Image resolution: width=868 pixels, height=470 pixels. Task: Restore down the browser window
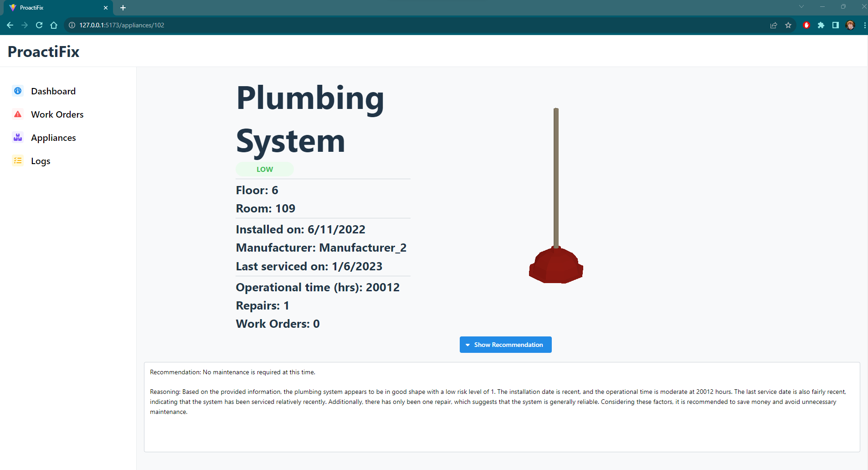pyautogui.click(x=843, y=6)
